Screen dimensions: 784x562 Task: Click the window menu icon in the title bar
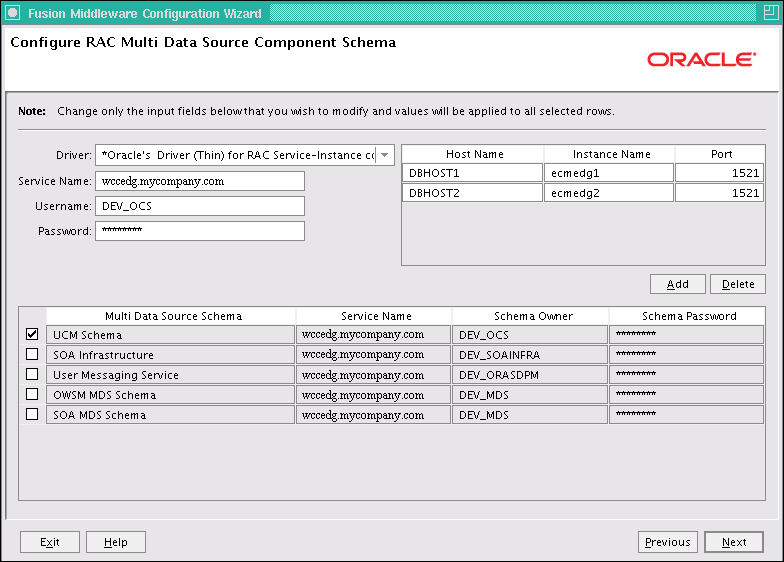coord(12,13)
